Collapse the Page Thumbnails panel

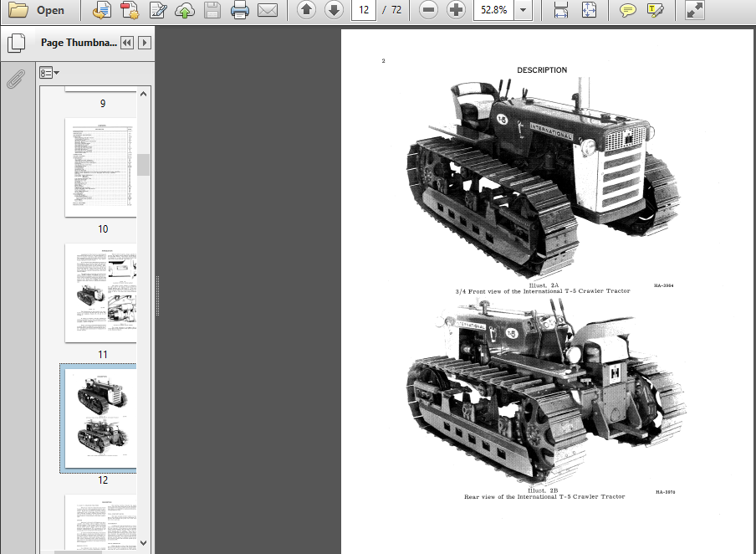[x=127, y=43]
